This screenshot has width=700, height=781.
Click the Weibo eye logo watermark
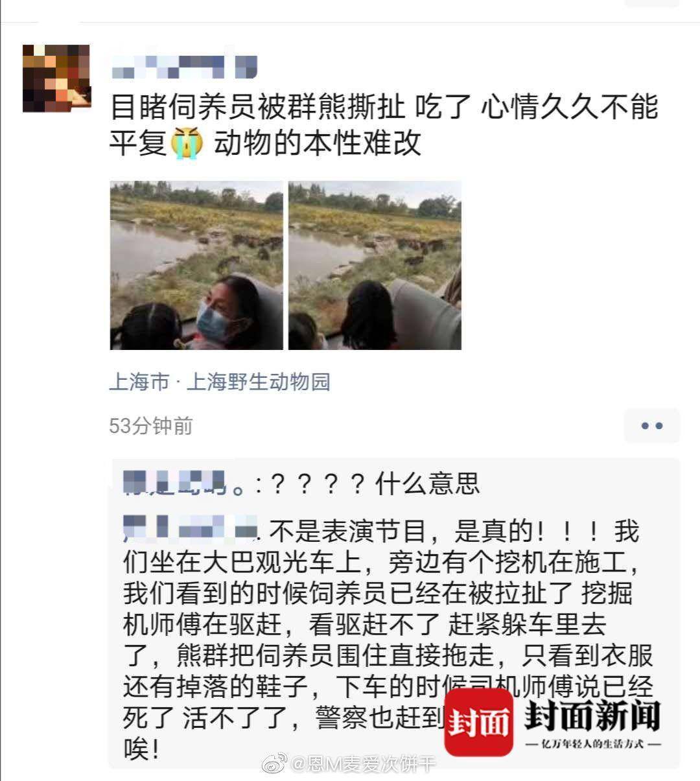coord(275,764)
